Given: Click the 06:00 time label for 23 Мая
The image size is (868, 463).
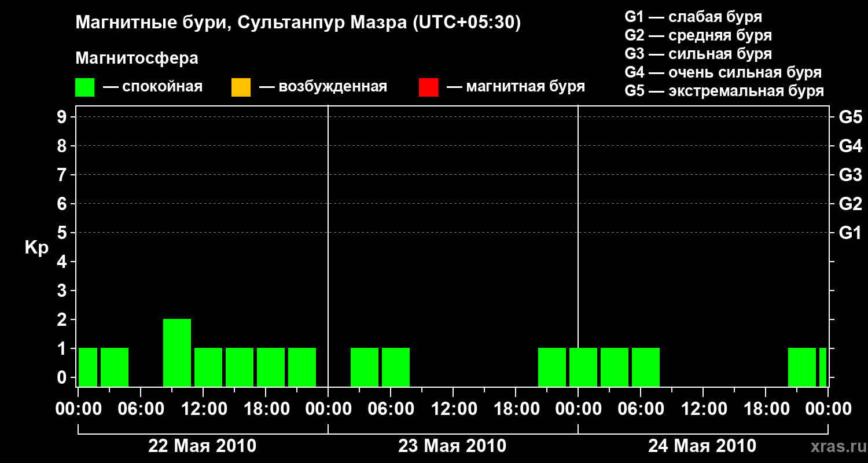Looking at the screenshot, I should 391,409.
